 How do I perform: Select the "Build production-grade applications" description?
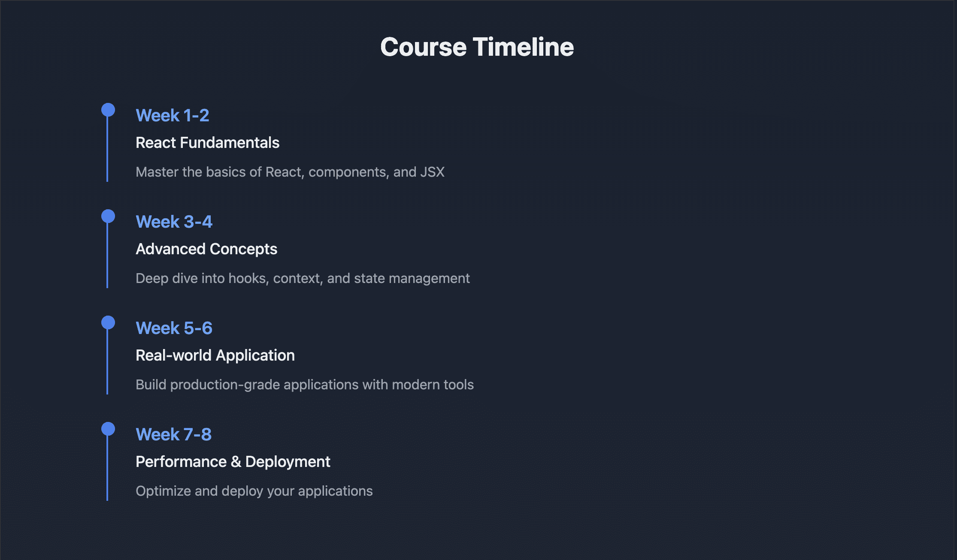pyautogui.click(x=305, y=385)
